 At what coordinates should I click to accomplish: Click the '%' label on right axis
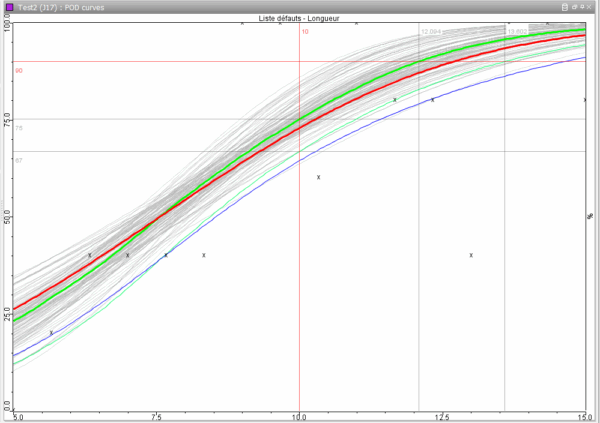[590, 216]
